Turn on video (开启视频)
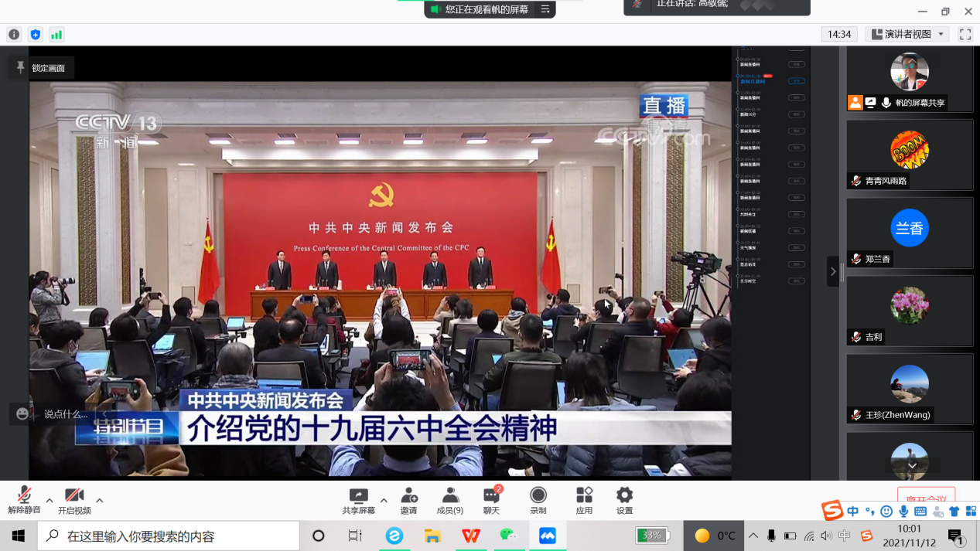The width and height of the screenshot is (980, 551). (x=74, y=500)
